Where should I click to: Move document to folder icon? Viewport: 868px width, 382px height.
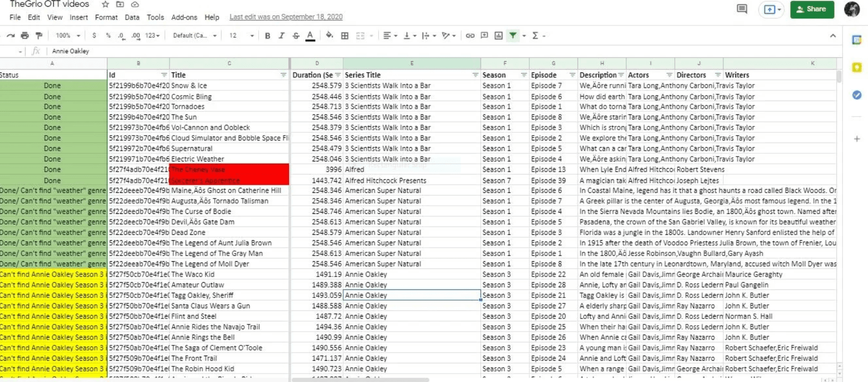pos(120,4)
